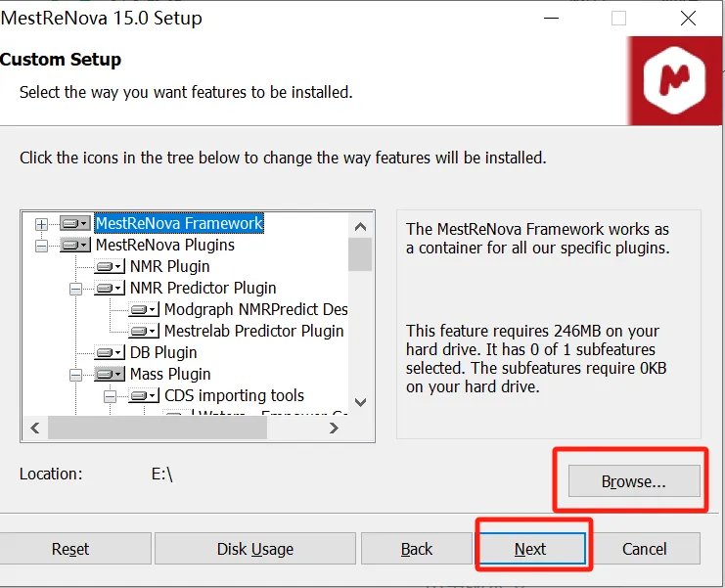
Task: Select Modgraph NMRPredict Des entry
Action: (255, 310)
